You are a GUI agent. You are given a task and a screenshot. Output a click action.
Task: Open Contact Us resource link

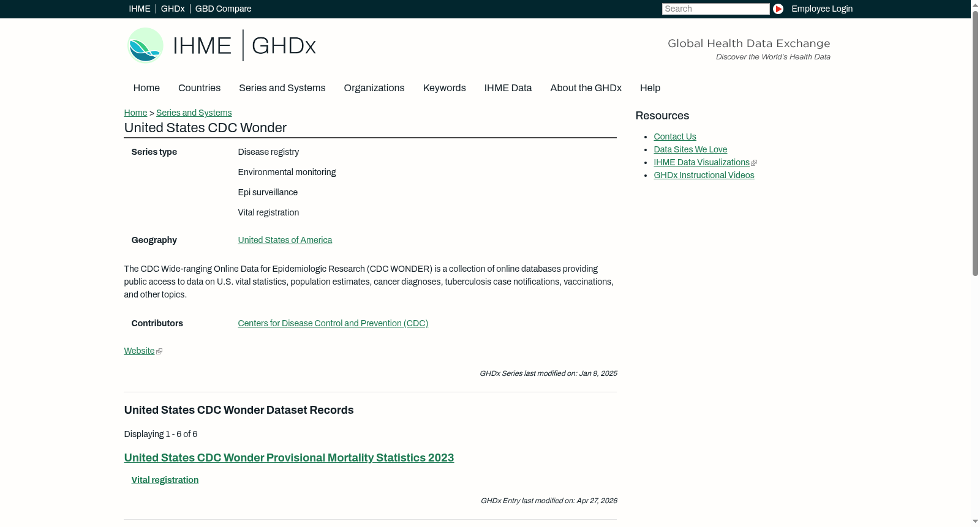tap(674, 136)
